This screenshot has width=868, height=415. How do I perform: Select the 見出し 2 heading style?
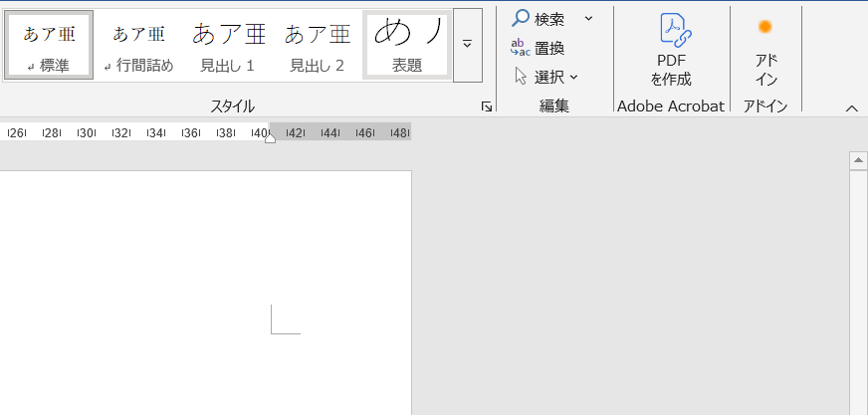click(x=318, y=45)
